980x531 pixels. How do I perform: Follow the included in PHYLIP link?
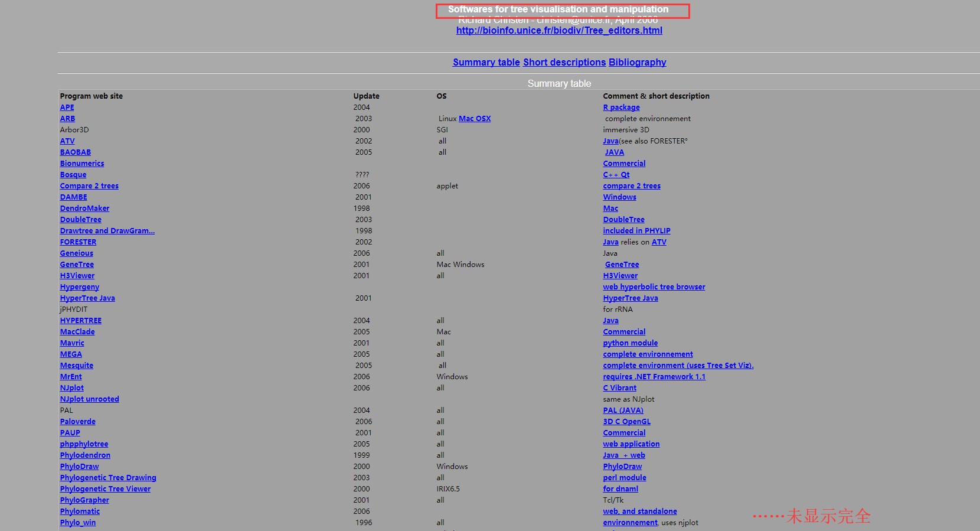[636, 231]
